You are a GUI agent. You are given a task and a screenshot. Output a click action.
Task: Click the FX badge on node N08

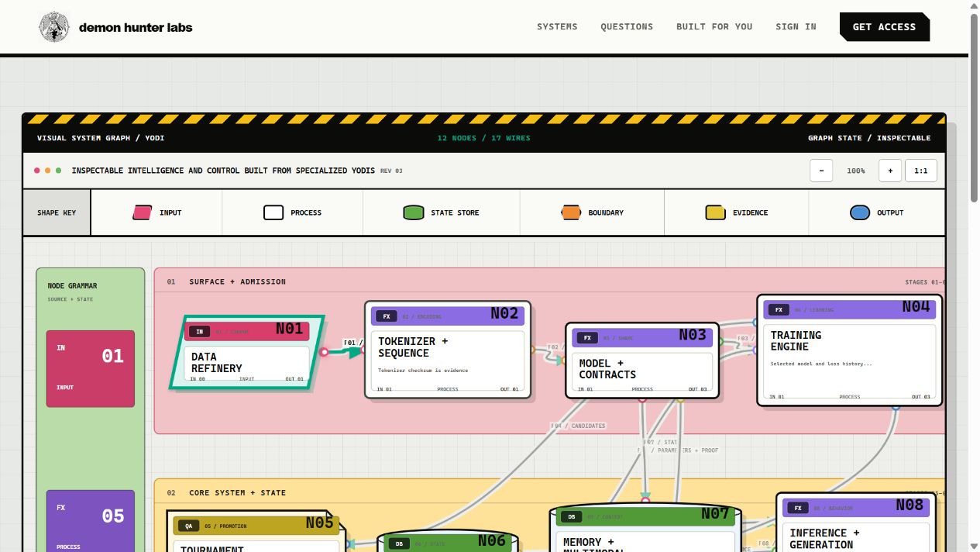point(797,509)
